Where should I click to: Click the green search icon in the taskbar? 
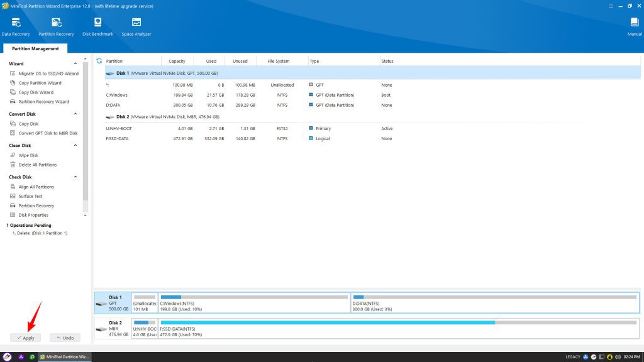[32, 357]
